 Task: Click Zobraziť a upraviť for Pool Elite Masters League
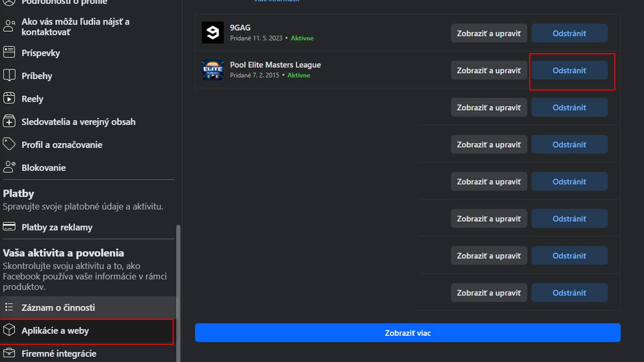(489, 70)
